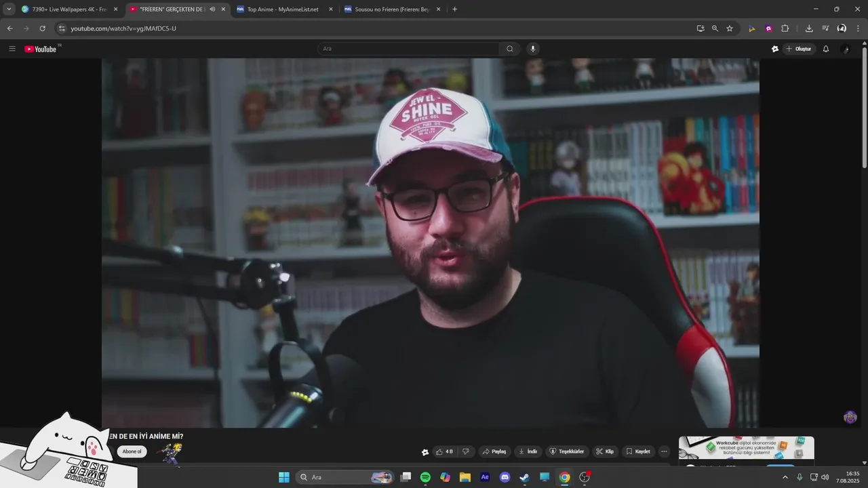868x488 pixels.
Task: Subscribe with the Abone ol button
Action: point(132,451)
